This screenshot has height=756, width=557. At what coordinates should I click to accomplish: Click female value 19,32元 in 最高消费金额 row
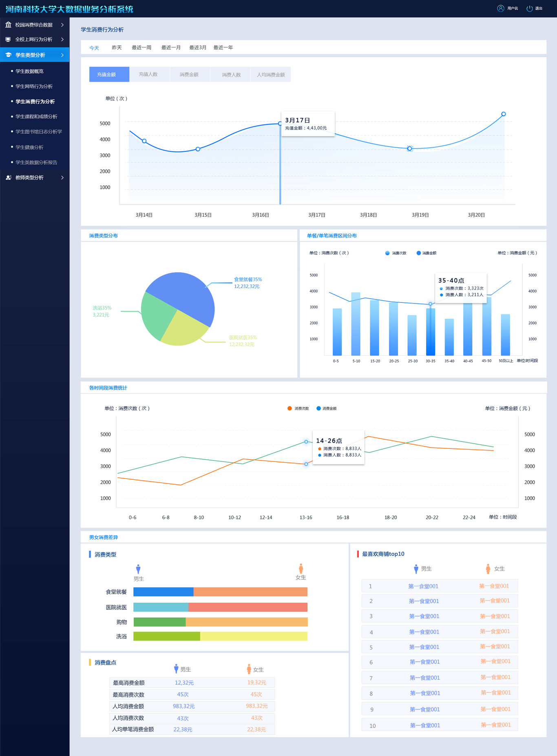coord(257,683)
